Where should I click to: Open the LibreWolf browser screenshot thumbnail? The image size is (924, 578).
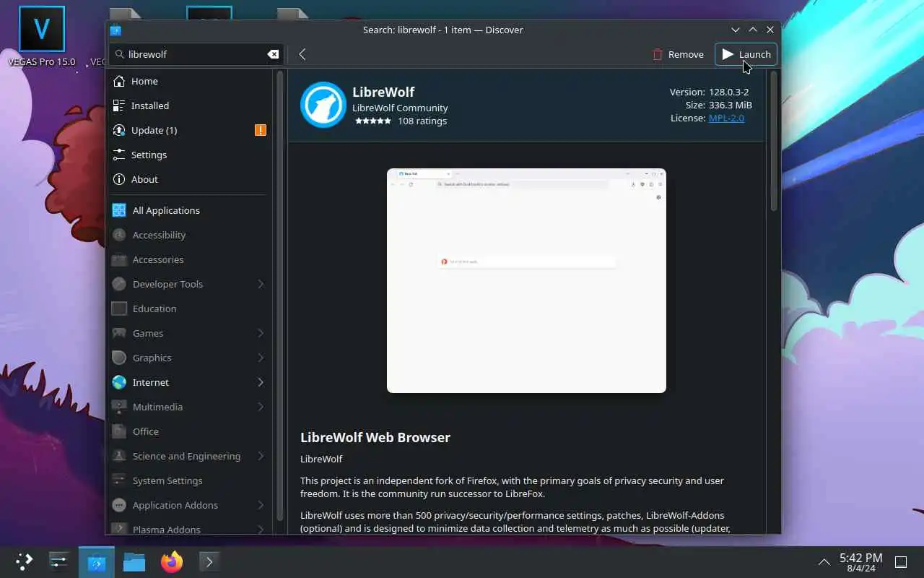pyautogui.click(x=526, y=280)
